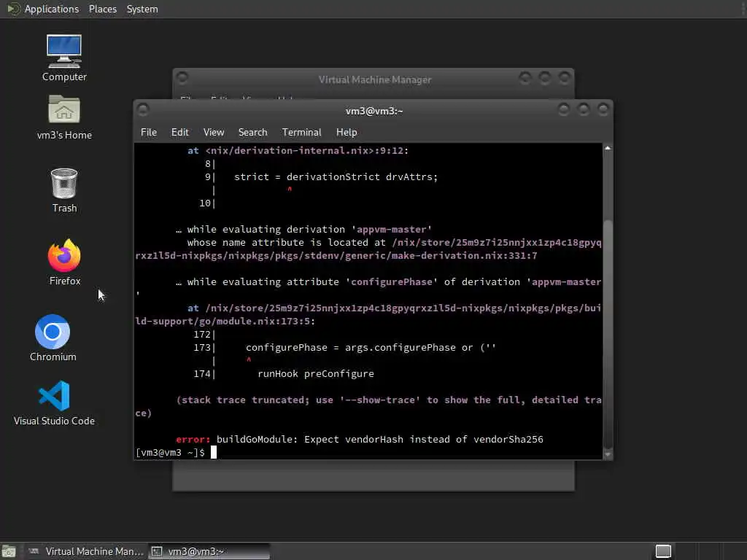747x560 pixels.
Task: Open the Computer desktop icon
Action: pos(64,58)
